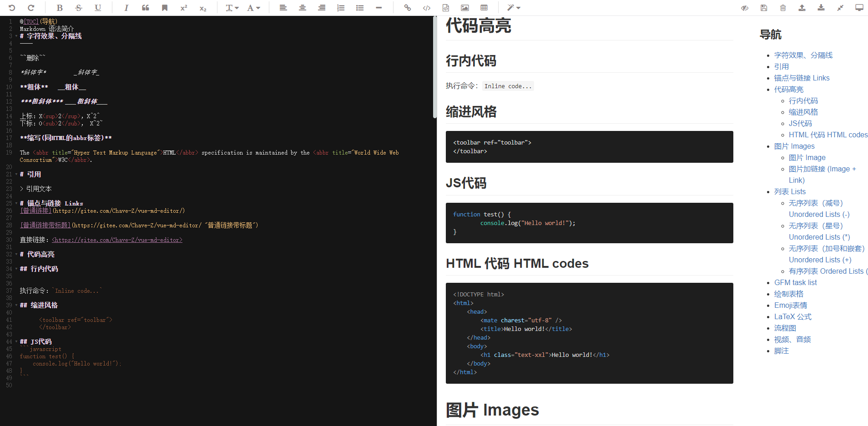Collapse the '## JS代码' fold arrow
This screenshot has width=868, height=426.
16,341
